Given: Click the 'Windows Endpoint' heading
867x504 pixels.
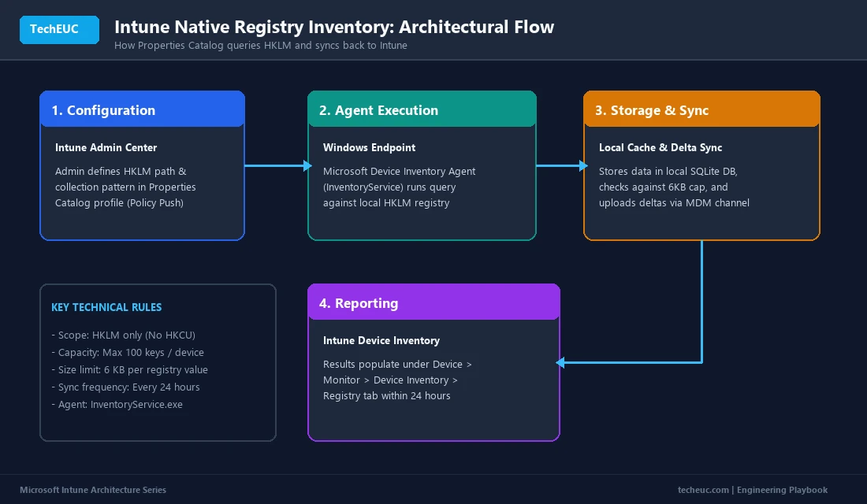Looking at the screenshot, I should pos(370,147).
